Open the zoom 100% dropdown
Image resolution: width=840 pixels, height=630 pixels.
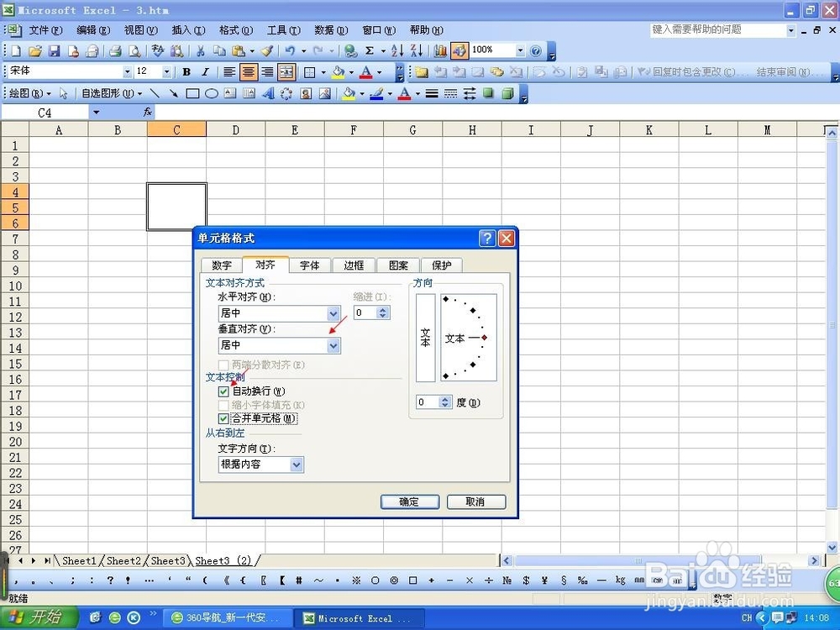[520, 50]
